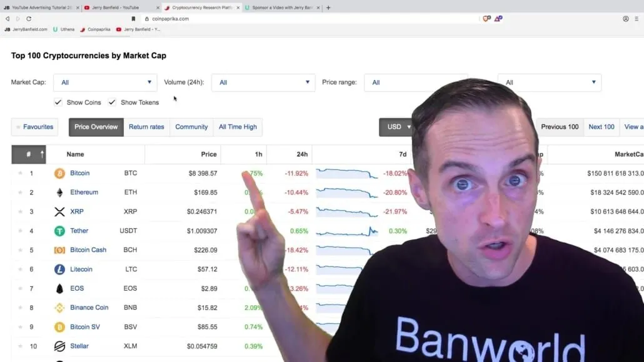Sort by the 24h column header
This screenshot has height=362, width=644.
coord(302,154)
